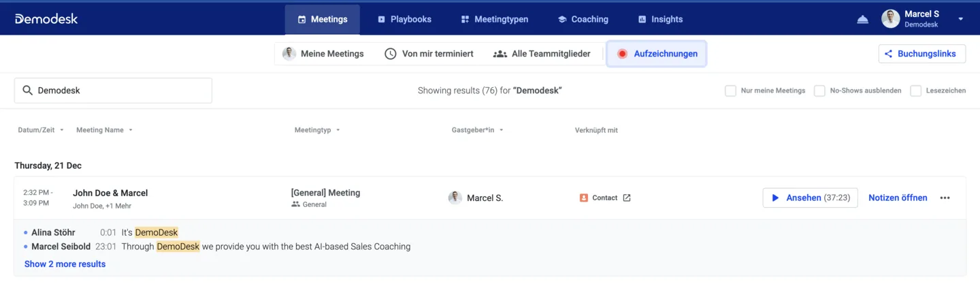Open the three-dot more options menu
The image size is (980, 284).
click(x=945, y=198)
